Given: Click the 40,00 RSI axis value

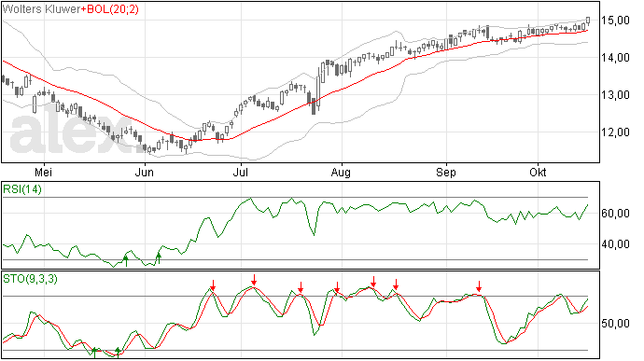Looking at the screenshot, I should tap(615, 244).
